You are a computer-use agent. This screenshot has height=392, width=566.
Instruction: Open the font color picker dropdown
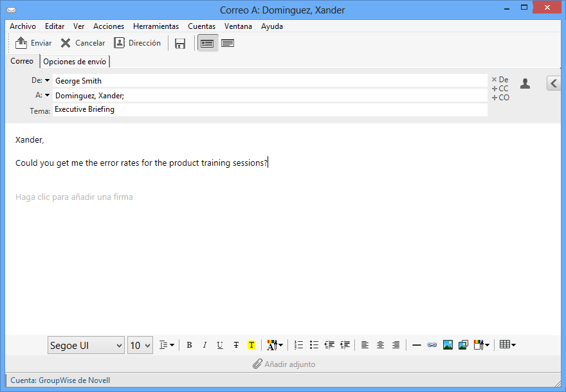click(275, 345)
